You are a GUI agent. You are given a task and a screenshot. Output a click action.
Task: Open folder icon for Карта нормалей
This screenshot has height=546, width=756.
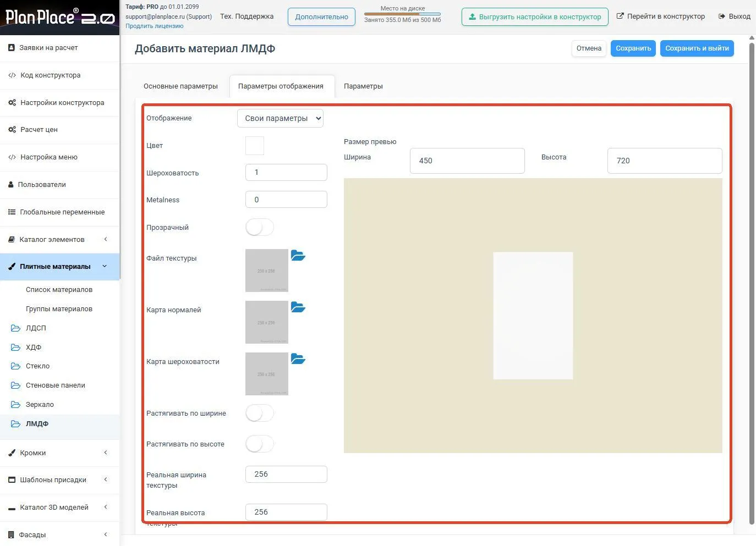coord(298,307)
